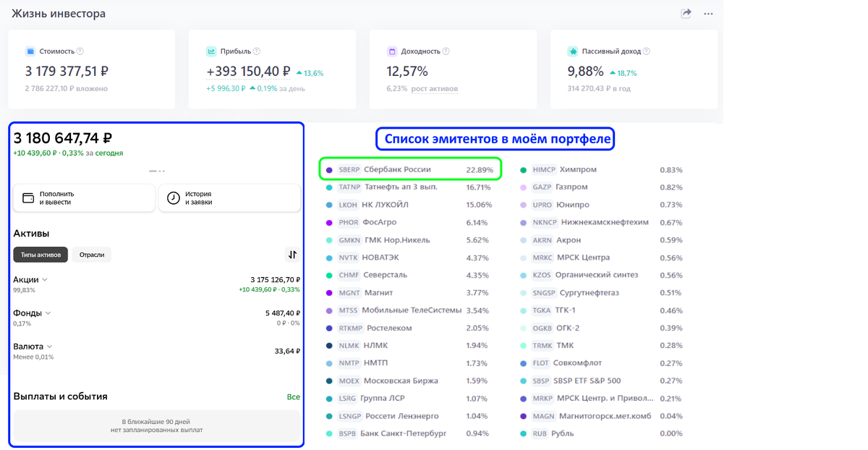Switch to the Отрасли tab
This screenshot has height=450, width=868.
[x=92, y=255]
